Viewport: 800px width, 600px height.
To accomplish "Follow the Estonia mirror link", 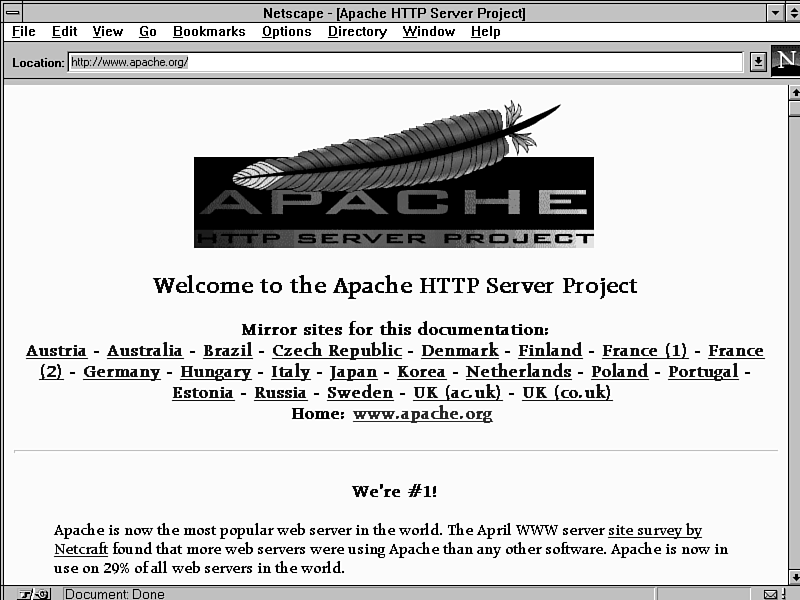I will pos(203,393).
